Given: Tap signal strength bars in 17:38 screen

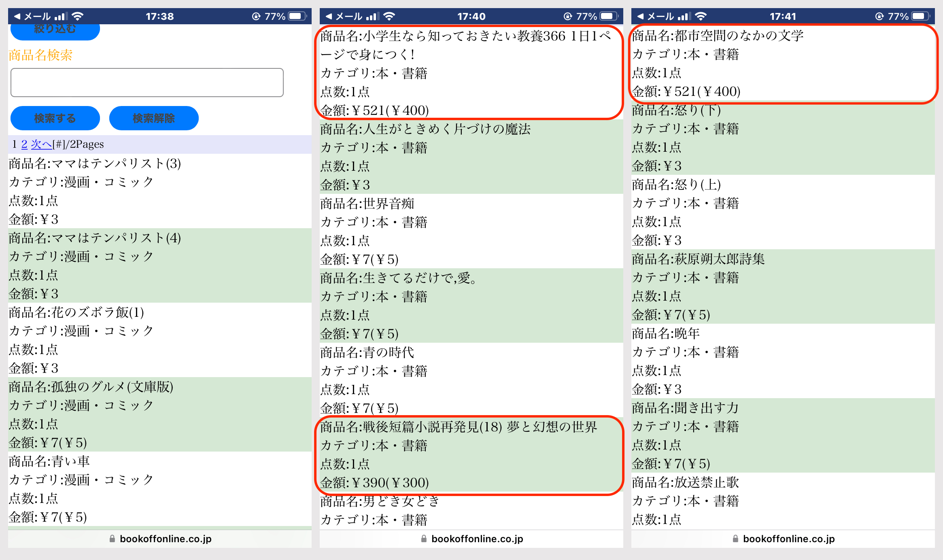Looking at the screenshot, I should tap(61, 17).
